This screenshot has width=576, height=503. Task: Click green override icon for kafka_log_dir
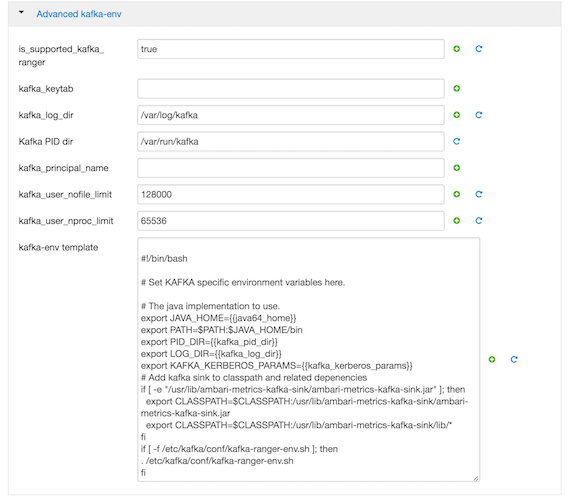(457, 115)
